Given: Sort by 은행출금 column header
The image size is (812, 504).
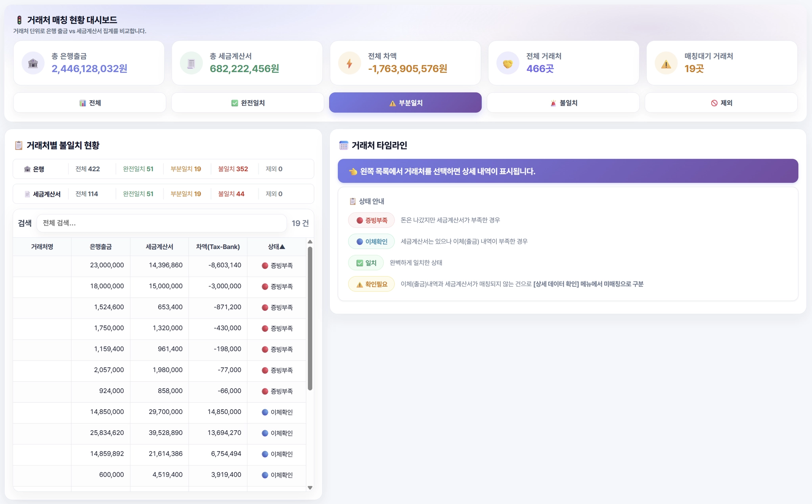Looking at the screenshot, I should point(101,247).
